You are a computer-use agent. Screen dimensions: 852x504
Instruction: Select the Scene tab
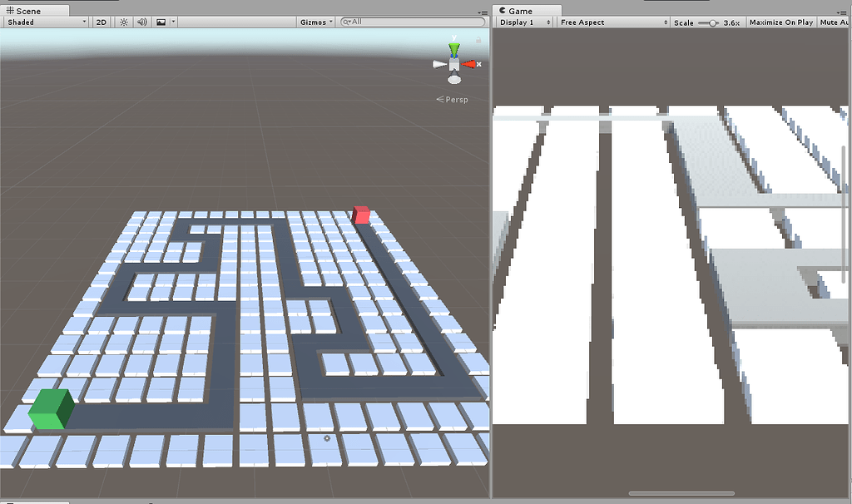point(29,11)
